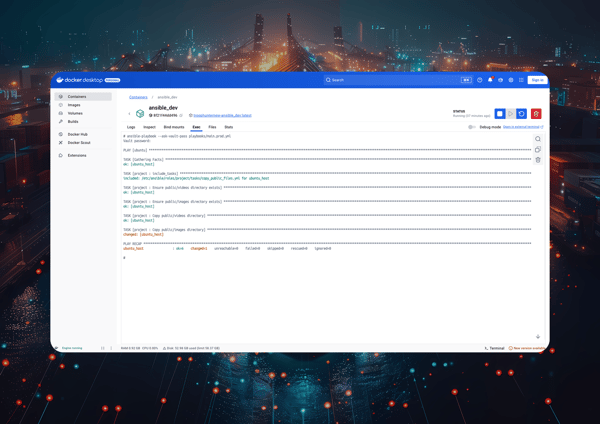Open the Images section in sidebar
This screenshot has width=600, height=424.
74,105
